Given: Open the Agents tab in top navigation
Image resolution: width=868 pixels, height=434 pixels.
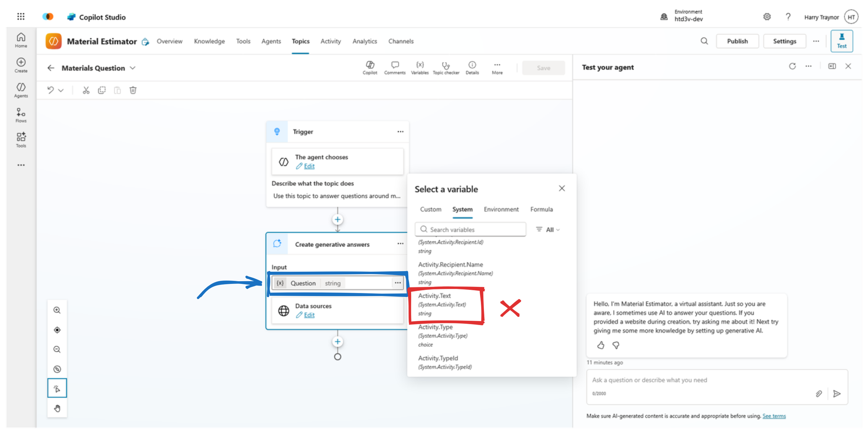Looking at the screenshot, I should pyautogui.click(x=271, y=41).
